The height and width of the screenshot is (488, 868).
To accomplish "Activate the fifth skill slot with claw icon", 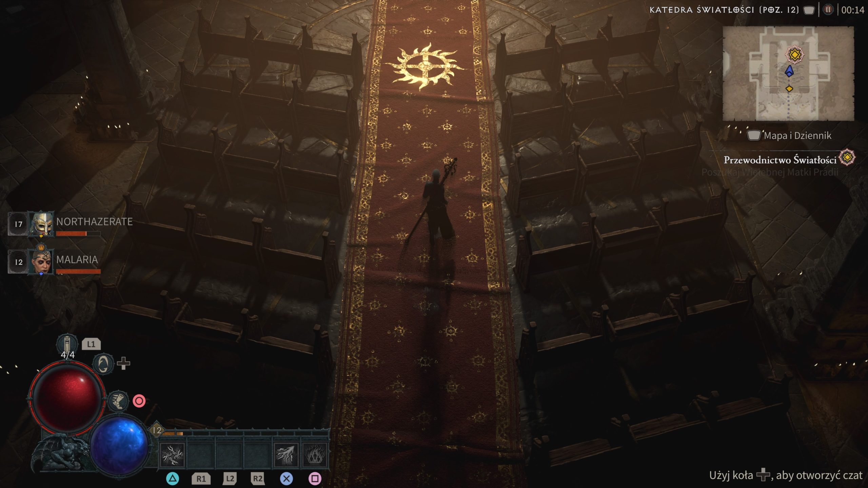I will click(286, 454).
